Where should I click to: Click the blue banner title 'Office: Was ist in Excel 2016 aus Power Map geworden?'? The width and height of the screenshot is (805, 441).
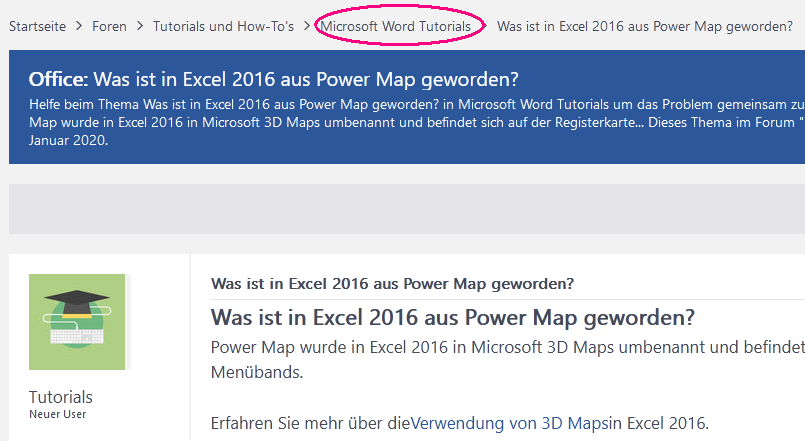point(274,80)
